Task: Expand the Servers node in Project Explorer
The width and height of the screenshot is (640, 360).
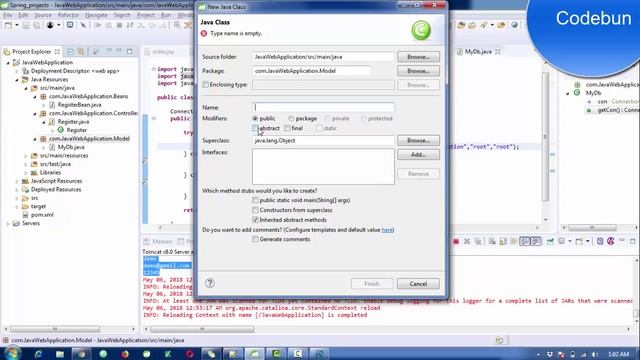Action: [8, 224]
